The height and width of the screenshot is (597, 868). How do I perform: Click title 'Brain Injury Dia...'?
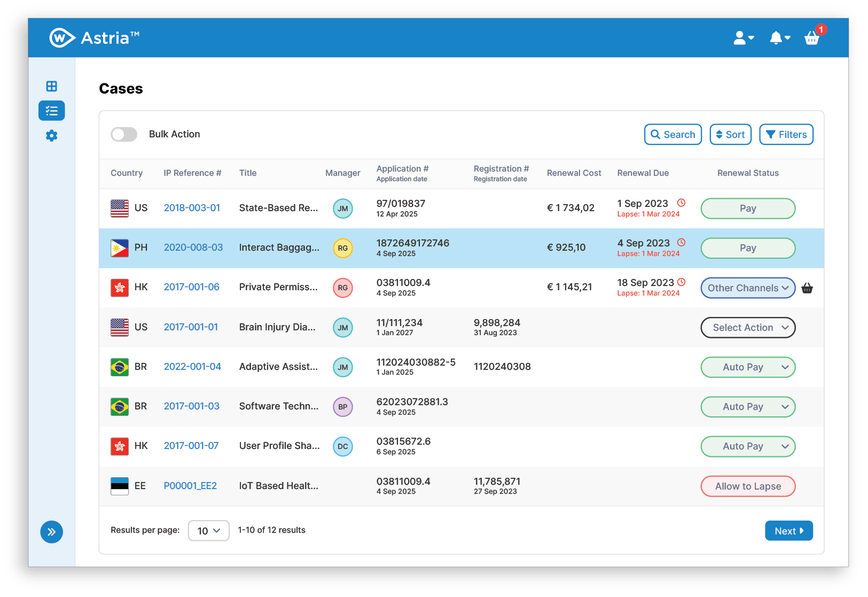coord(277,327)
